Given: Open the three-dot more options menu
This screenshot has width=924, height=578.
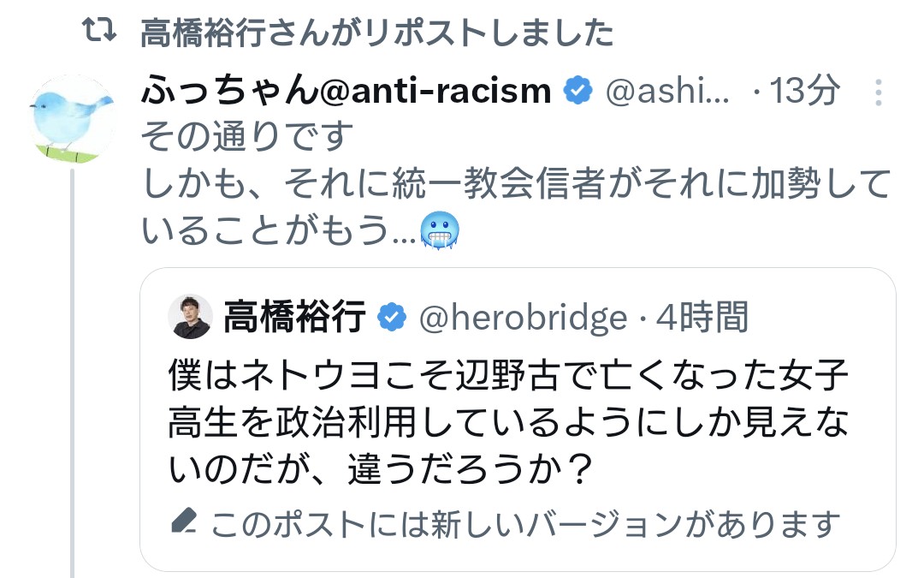Looking at the screenshot, I should pyautogui.click(x=877, y=92).
